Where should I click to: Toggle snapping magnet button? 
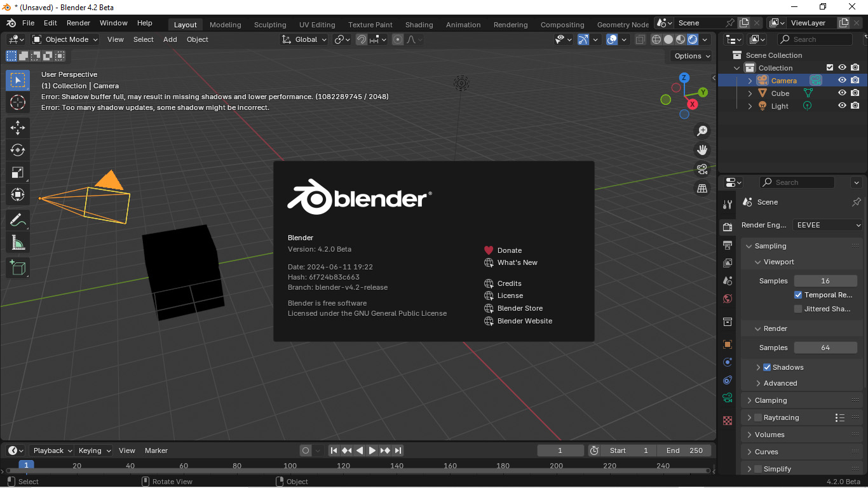tap(362, 39)
